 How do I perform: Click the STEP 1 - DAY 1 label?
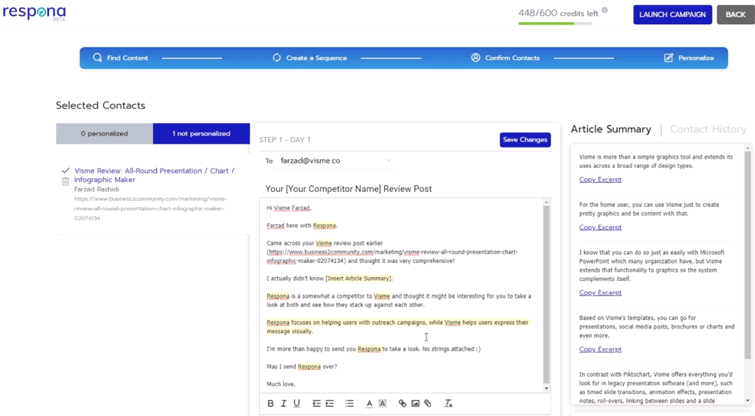pos(285,140)
